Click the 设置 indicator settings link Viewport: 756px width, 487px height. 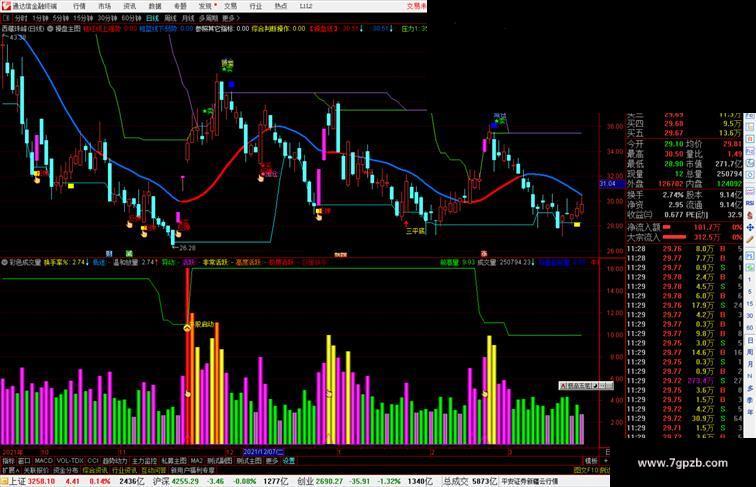pyautogui.click(x=288, y=461)
